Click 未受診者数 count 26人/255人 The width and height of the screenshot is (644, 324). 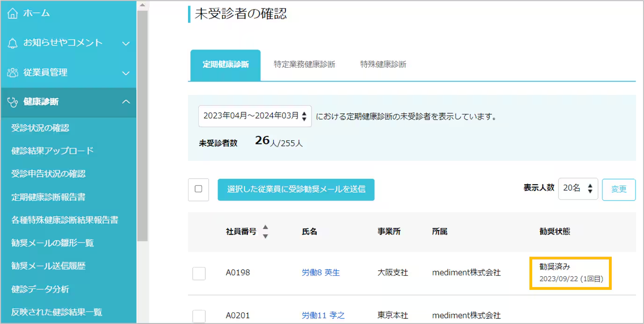point(279,141)
